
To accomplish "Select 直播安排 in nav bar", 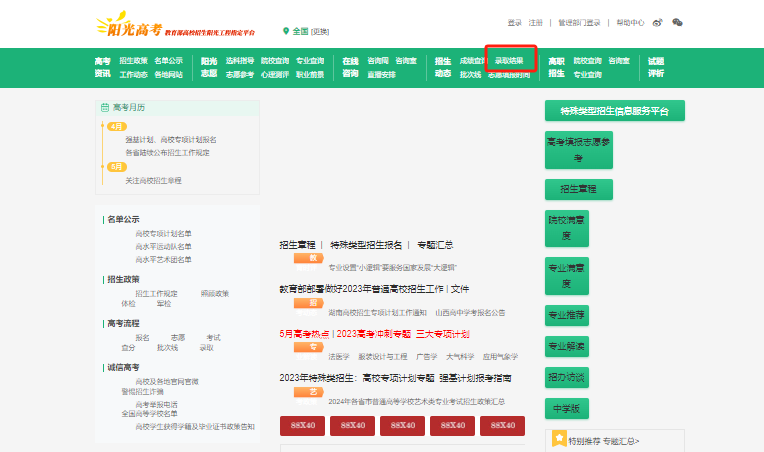I will [x=381, y=75].
